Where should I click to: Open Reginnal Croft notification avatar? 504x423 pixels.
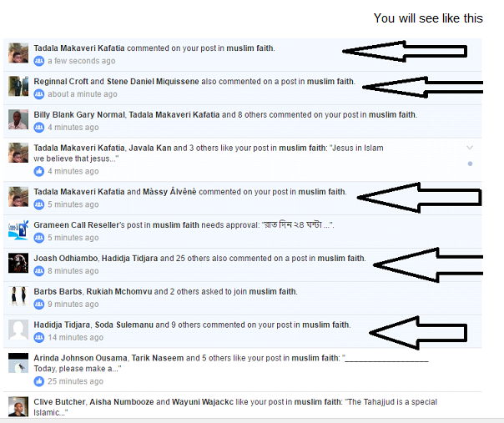click(x=18, y=86)
